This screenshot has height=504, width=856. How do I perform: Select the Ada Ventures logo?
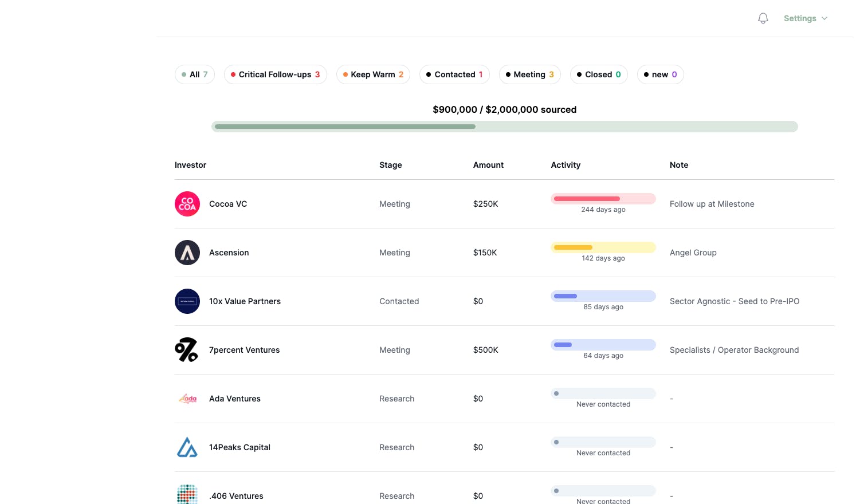[187, 399]
